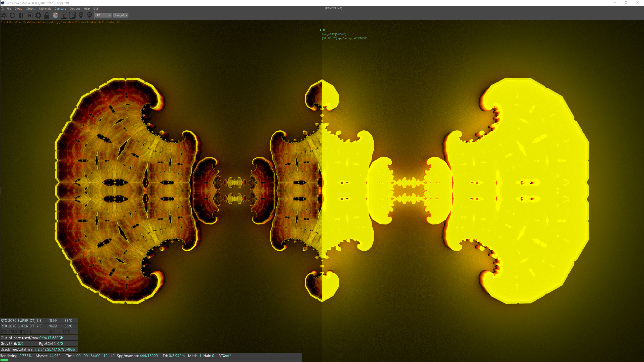This screenshot has width=644, height=362.
Task: Click the Octane send scene icon
Action: (x=4, y=15)
